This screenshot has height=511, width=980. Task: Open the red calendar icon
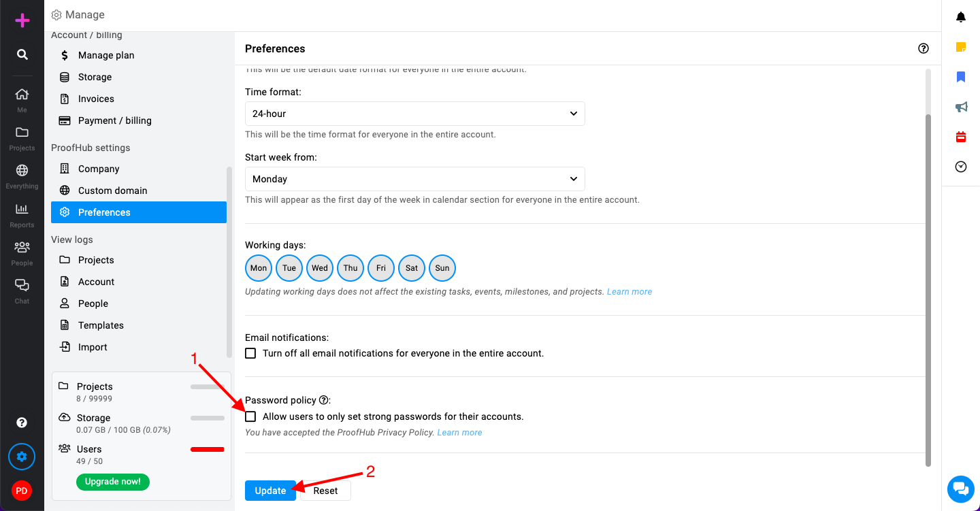click(961, 137)
